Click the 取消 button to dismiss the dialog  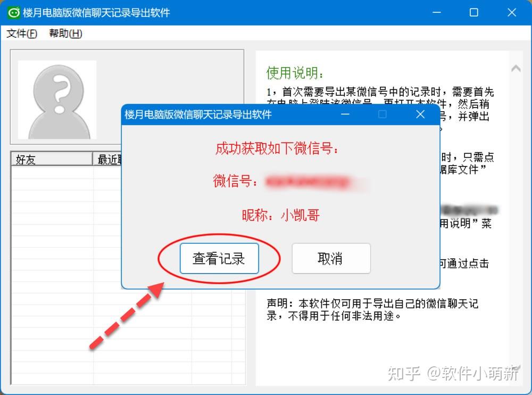coord(331,258)
